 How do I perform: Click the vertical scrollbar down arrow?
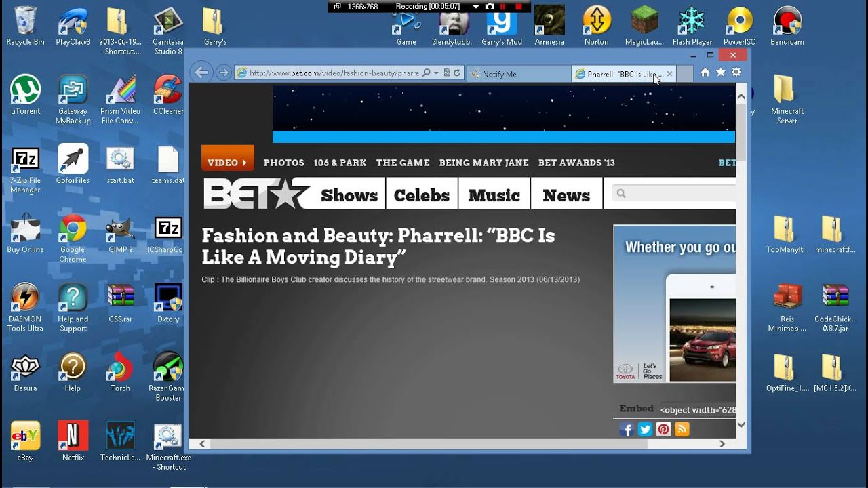click(x=741, y=424)
